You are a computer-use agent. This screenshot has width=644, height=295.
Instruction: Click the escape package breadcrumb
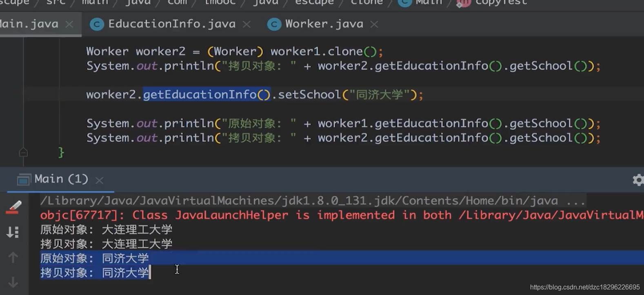(315, 2)
